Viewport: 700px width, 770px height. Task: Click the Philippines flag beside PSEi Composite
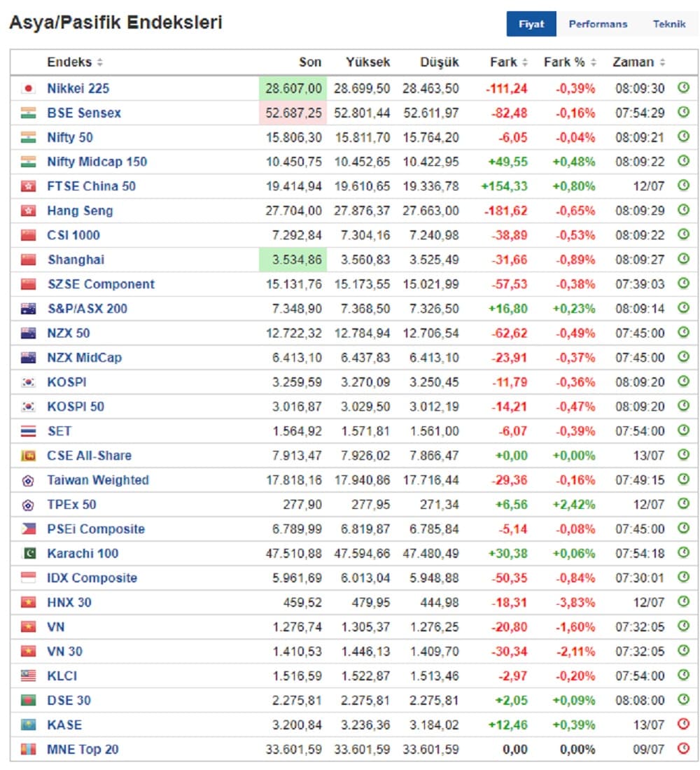(29, 529)
